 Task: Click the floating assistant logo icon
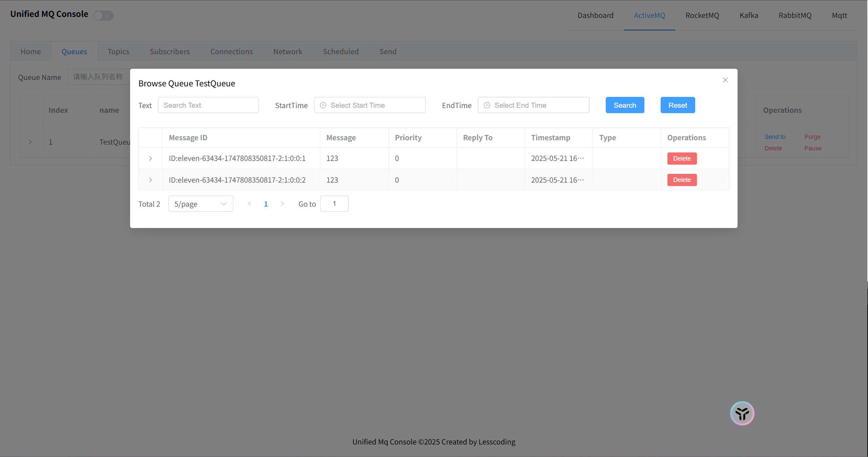click(x=742, y=413)
